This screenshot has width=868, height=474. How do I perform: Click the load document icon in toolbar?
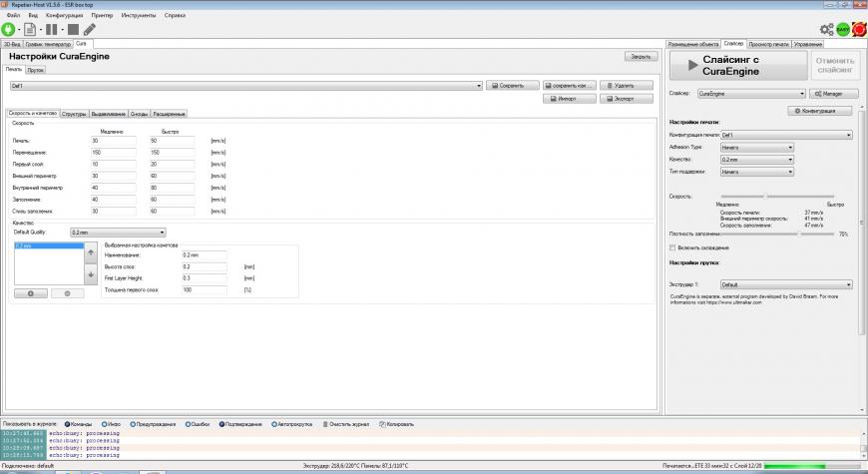[30, 29]
